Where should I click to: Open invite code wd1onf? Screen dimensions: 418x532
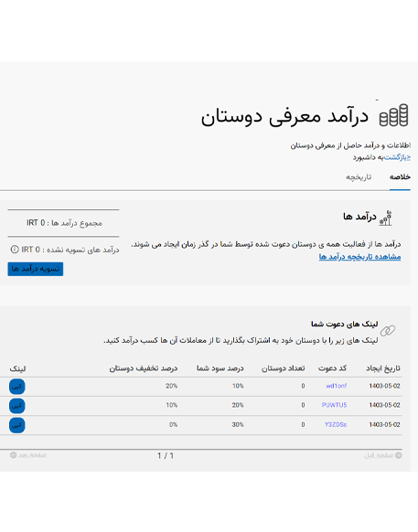pos(337,386)
